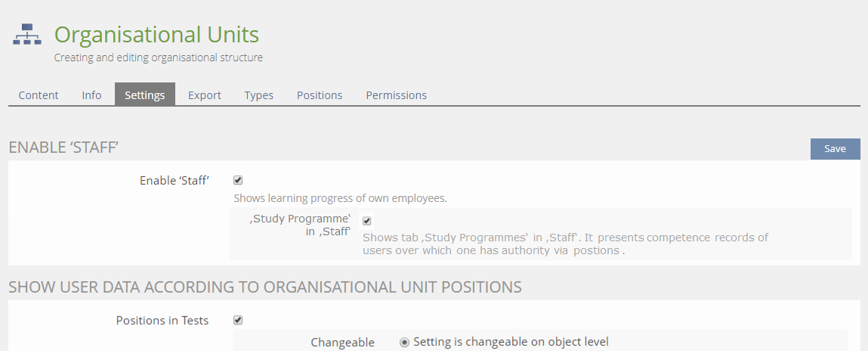Click the Positions in Tests label
The width and height of the screenshot is (868, 351).
point(162,320)
